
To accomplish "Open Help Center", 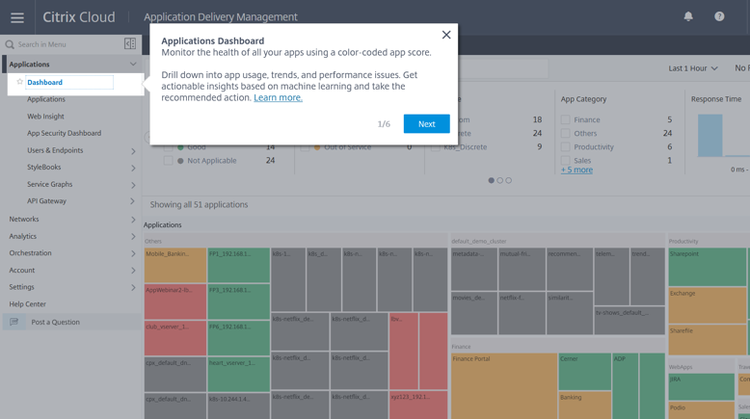I will point(27,304).
